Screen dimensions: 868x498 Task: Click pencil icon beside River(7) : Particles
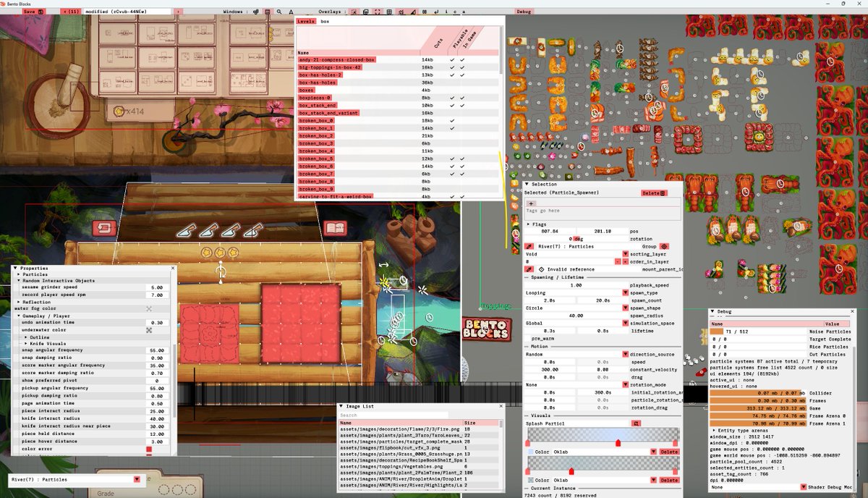[529, 246]
